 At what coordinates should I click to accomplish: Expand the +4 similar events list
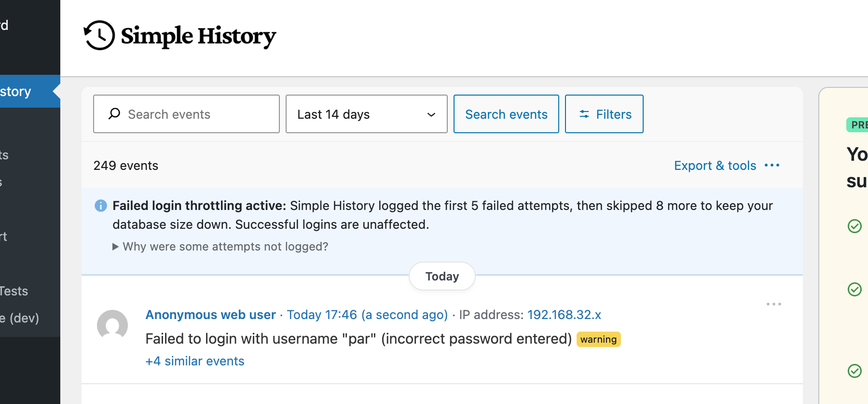point(194,361)
